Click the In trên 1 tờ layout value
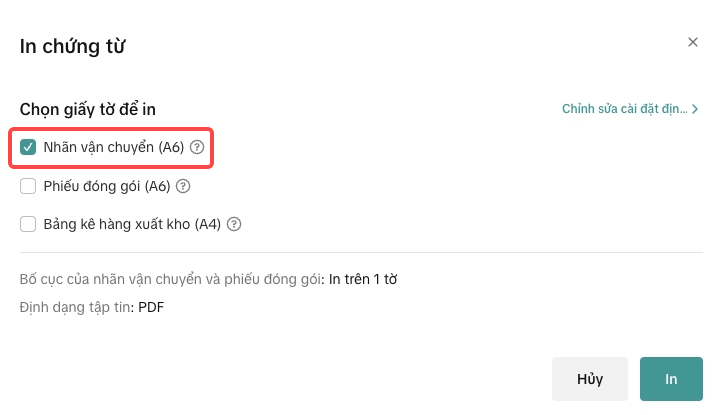This screenshot has height=415, width=721. (x=363, y=278)
